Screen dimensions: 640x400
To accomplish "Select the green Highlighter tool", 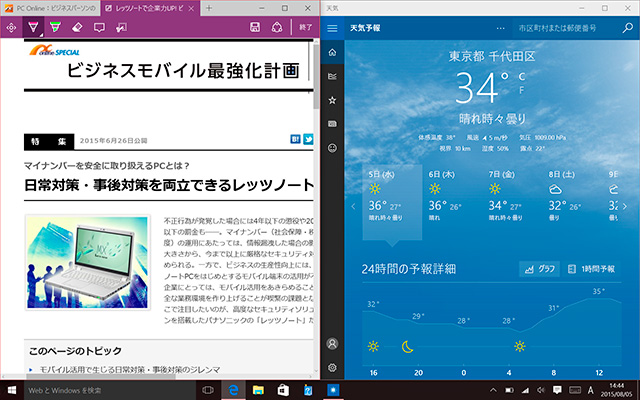I will coord(55,27).
